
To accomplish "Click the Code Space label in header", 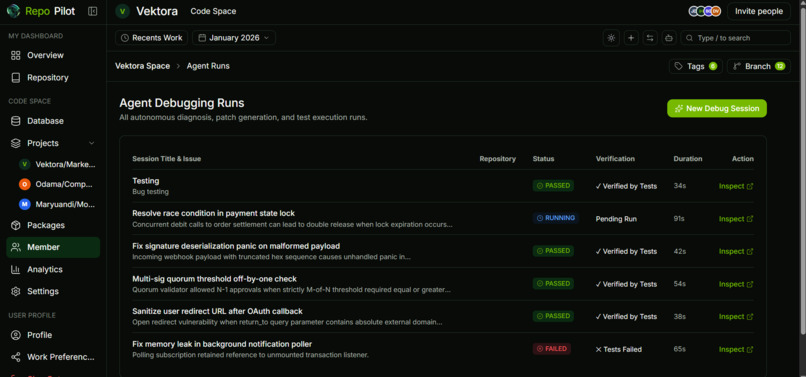I will tap(213, 11).
